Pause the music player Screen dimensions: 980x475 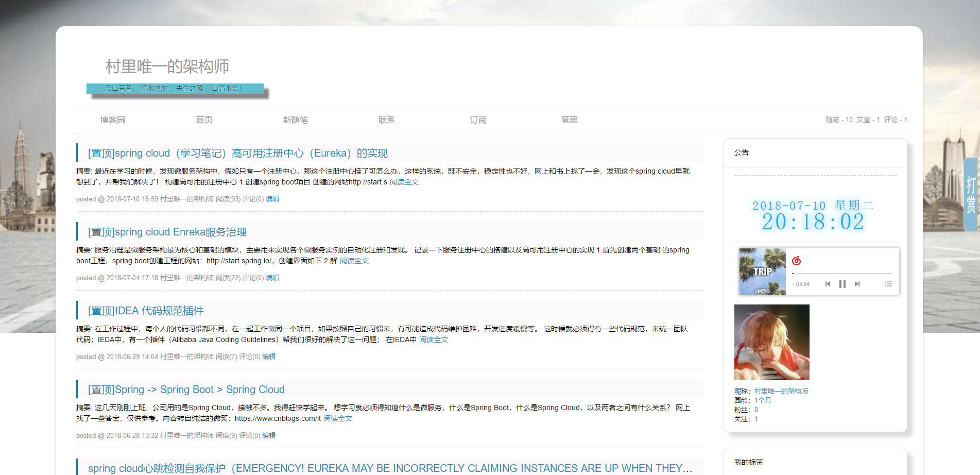click(843, 284)
